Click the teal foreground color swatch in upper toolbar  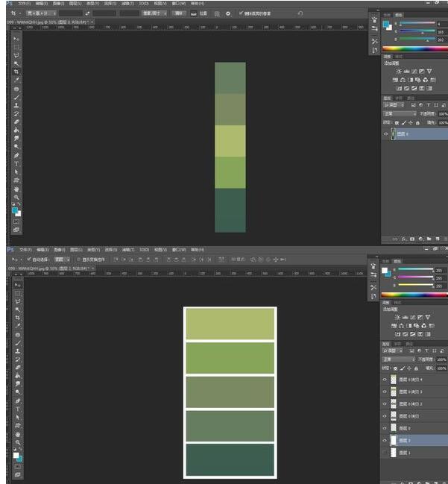pos(15,211)
